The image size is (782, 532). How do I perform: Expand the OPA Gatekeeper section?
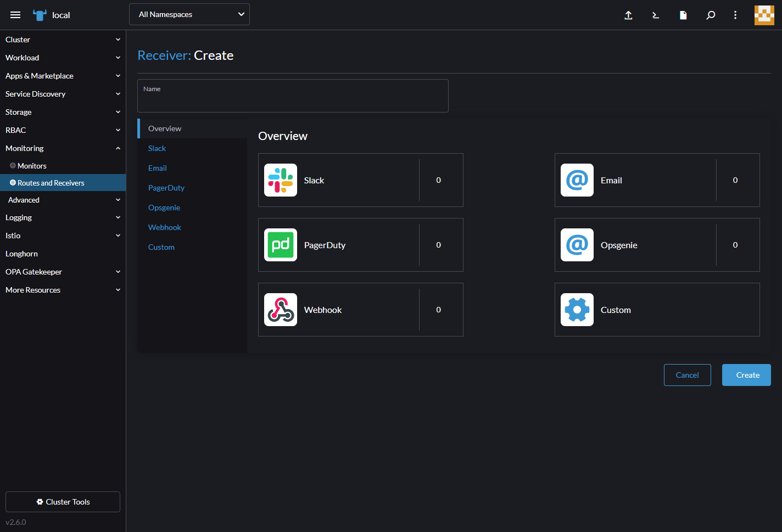coord(63,272)
